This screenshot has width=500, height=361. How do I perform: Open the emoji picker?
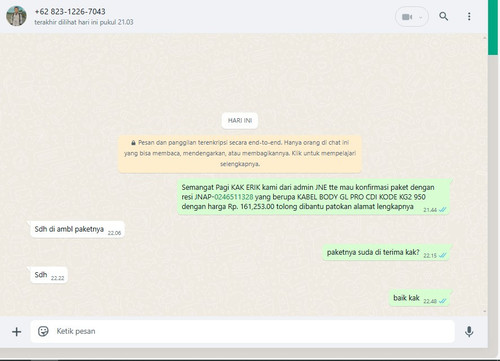pos(43,331)
